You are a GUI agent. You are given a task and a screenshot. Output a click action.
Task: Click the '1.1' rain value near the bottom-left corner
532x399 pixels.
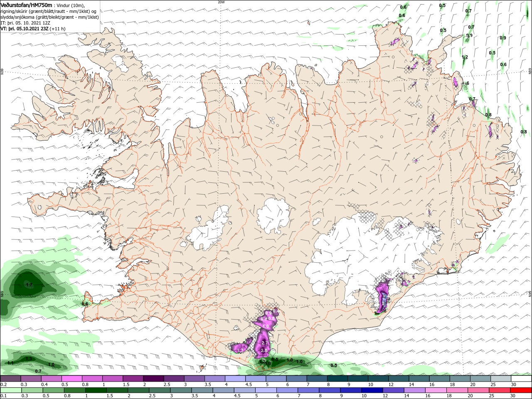[x=10, y=363]
